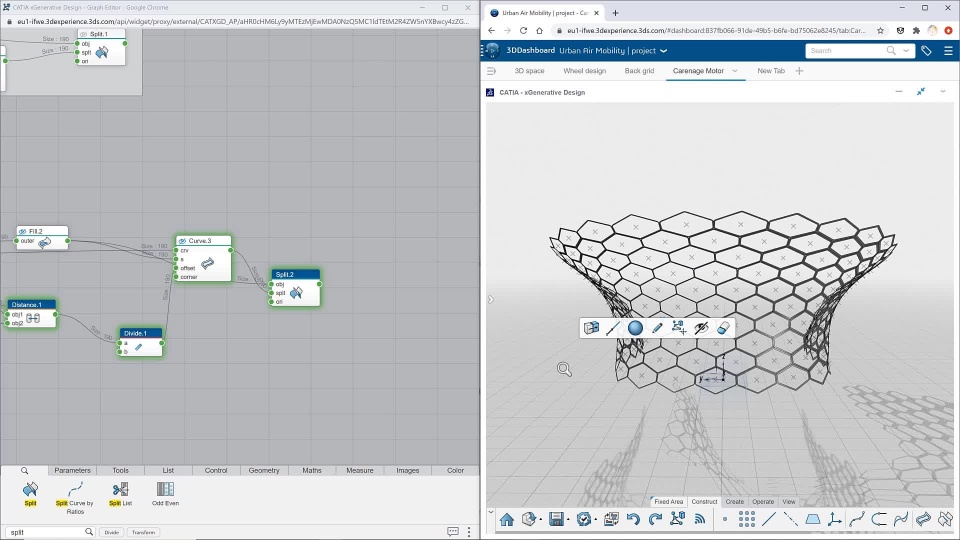Click the redo arrow icon

(655, 519)
